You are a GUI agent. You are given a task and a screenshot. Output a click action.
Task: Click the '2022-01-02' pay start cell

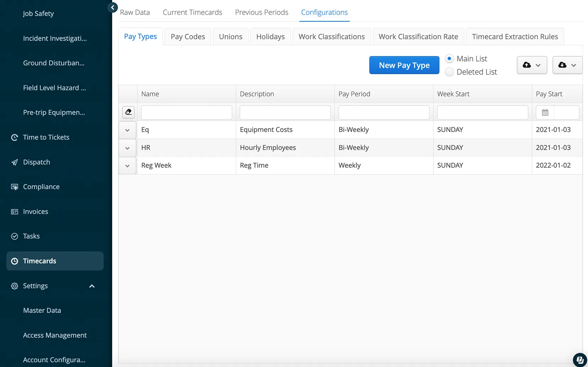557,165
